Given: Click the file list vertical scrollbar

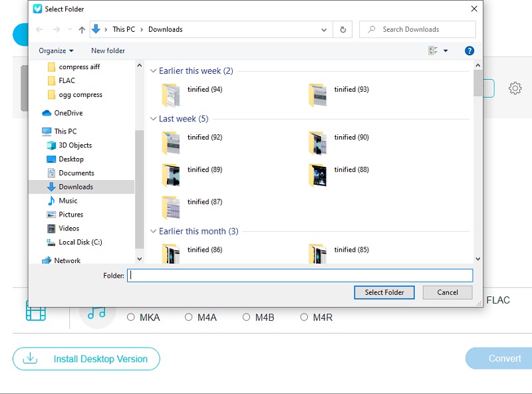Looking at the screenshot, I should [477, 166].
